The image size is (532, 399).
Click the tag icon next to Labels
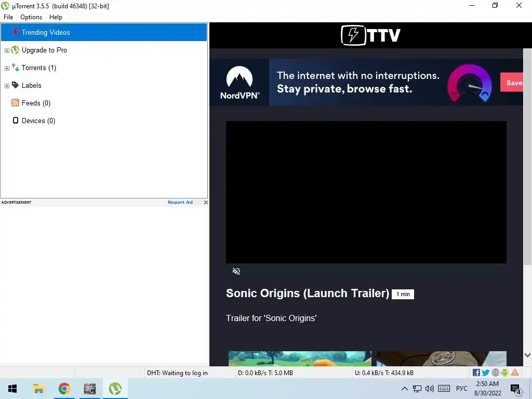coord(15,85)
